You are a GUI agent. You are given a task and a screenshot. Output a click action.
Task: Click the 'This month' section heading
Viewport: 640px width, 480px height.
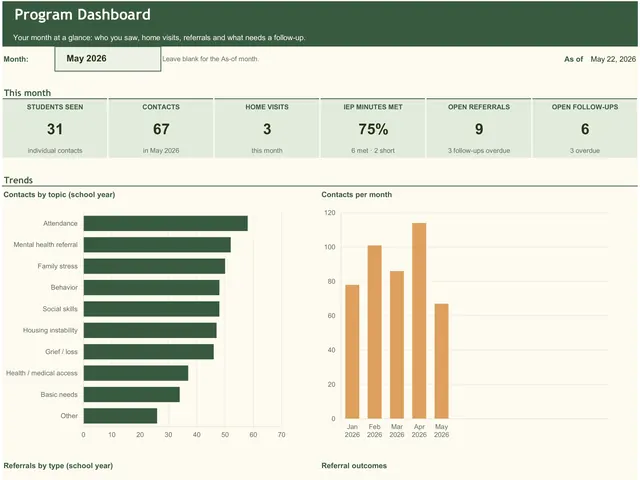(27, 93)
